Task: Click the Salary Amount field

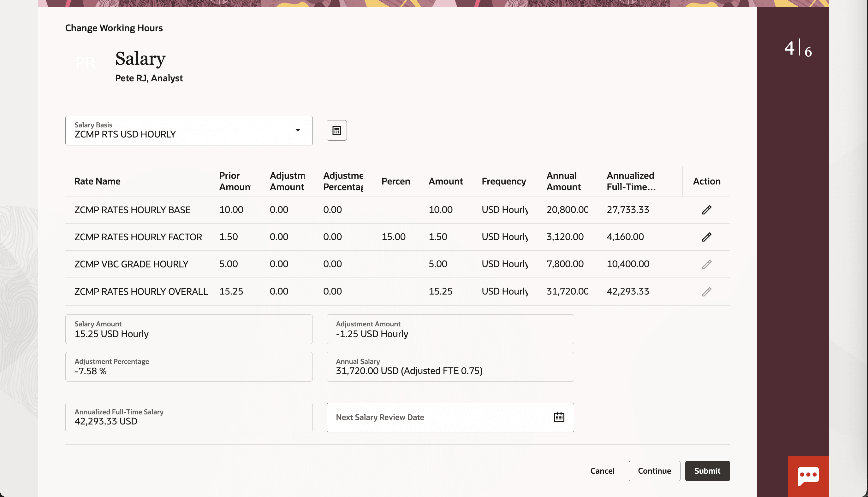Action: (188, 329)
